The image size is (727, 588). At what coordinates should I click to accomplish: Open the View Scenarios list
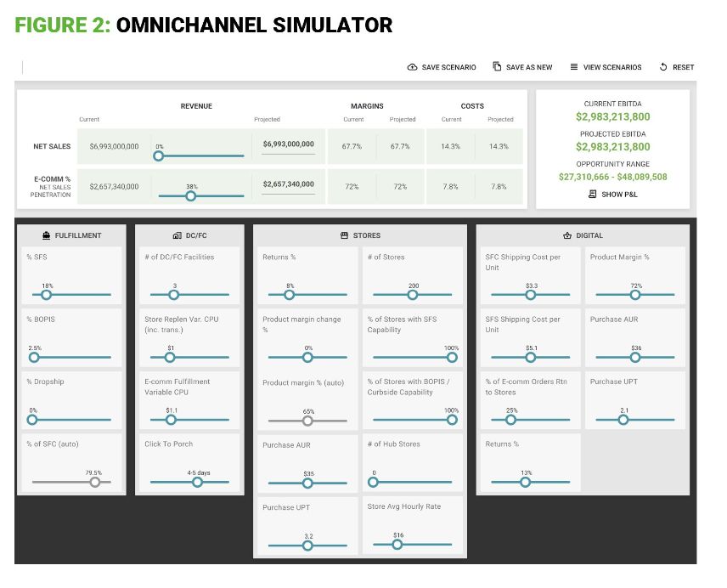(606, 67)
